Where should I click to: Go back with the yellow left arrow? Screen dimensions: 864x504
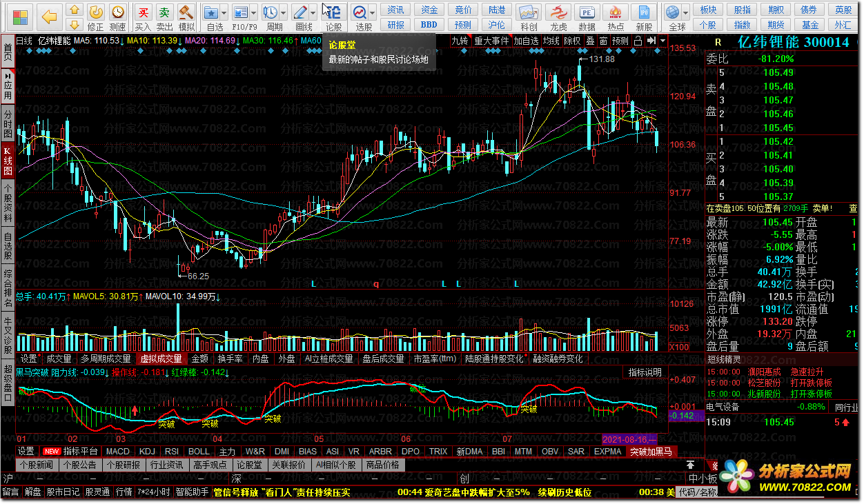click(x=48, y=17)
